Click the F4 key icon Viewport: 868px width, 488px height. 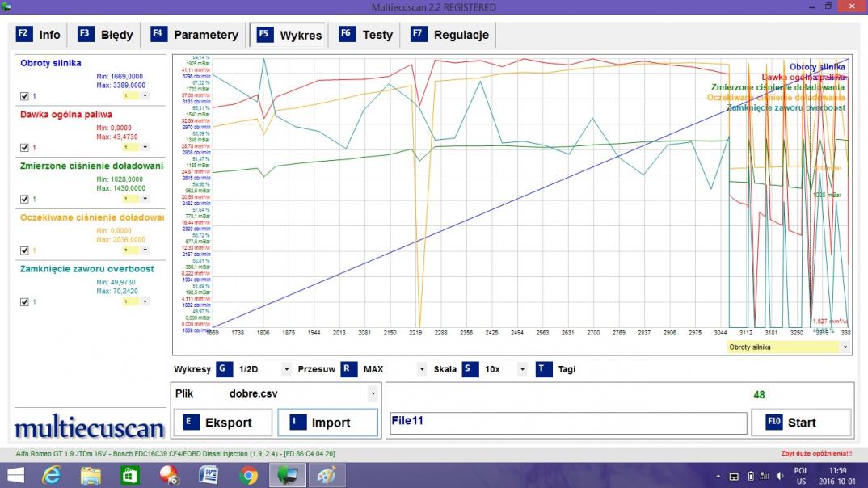[158, 33]
